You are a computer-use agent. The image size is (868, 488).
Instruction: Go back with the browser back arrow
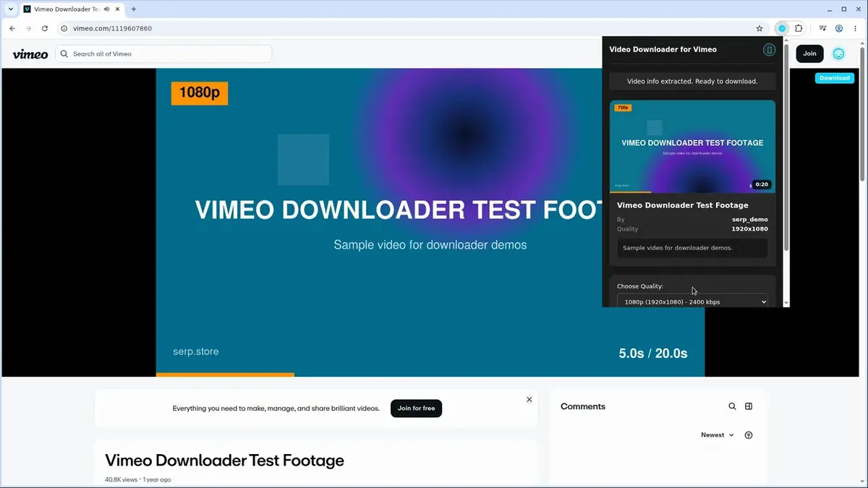click(12, 28)
